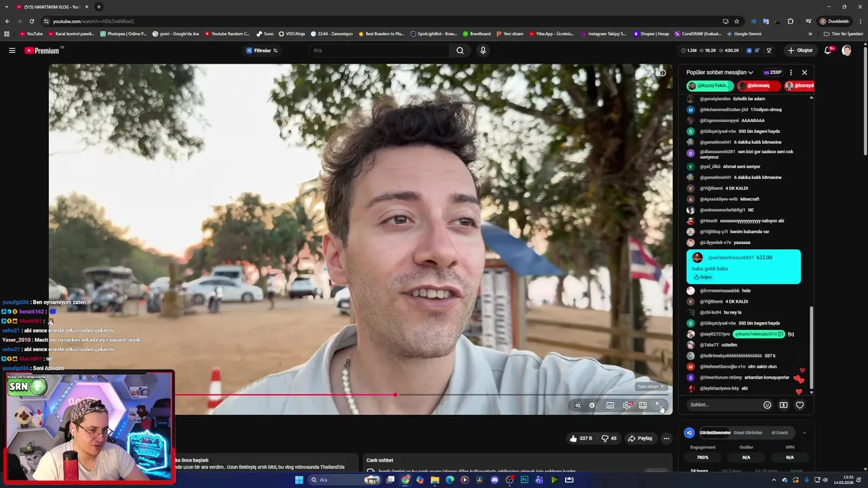Send a heart reaction in chat

pos(800,405)
